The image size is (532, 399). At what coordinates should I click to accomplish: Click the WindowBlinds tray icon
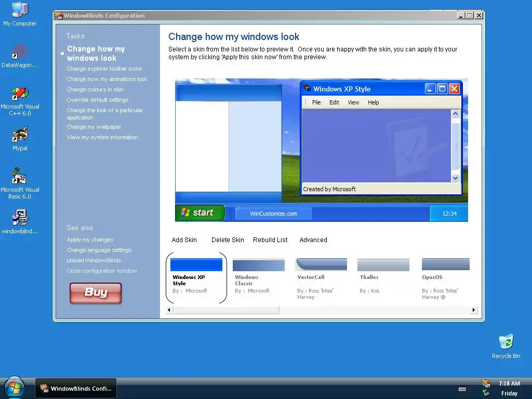(486, 383)
